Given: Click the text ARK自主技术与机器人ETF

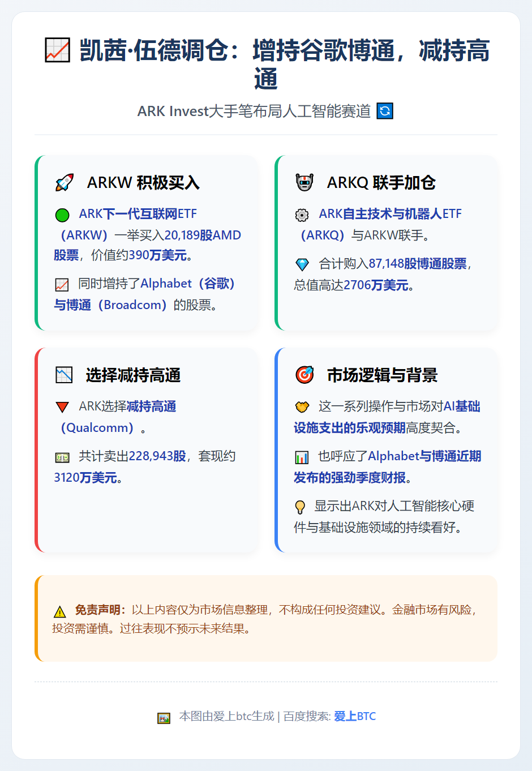Looking at the screenshot, I should pos(391,214).
